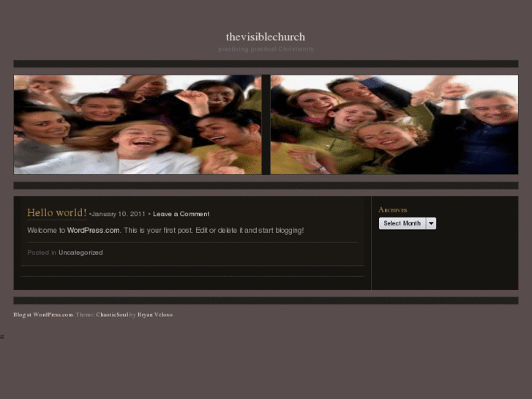Open the Archives Select Month dropdown
Screen dimensions: 532x399
tap(408, 223)
